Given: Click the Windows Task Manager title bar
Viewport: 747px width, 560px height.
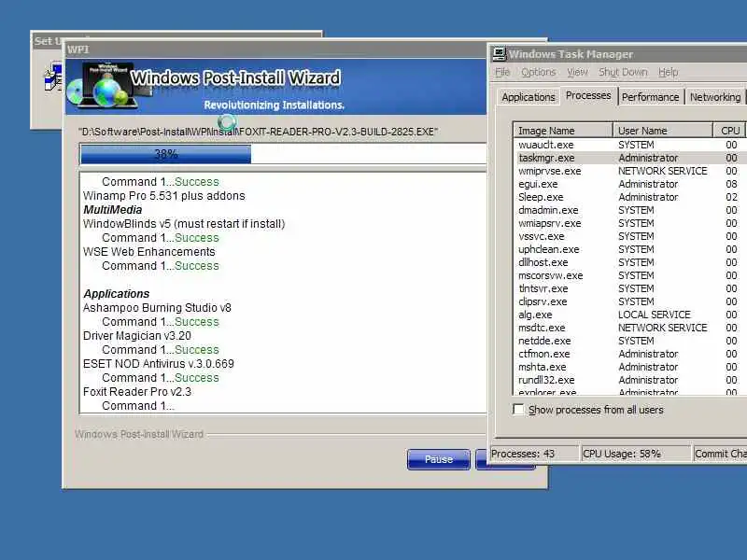Looking at the screenshot, I should click(x=619, y=54).
